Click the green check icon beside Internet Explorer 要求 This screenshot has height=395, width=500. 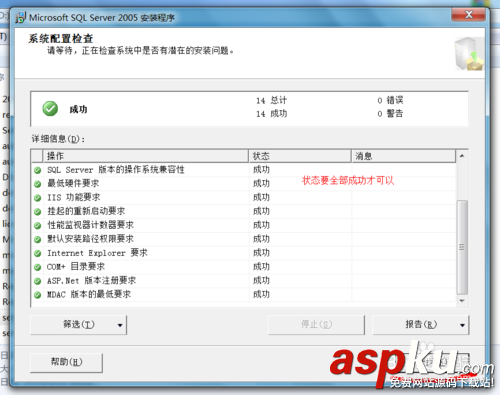(37, 253)
